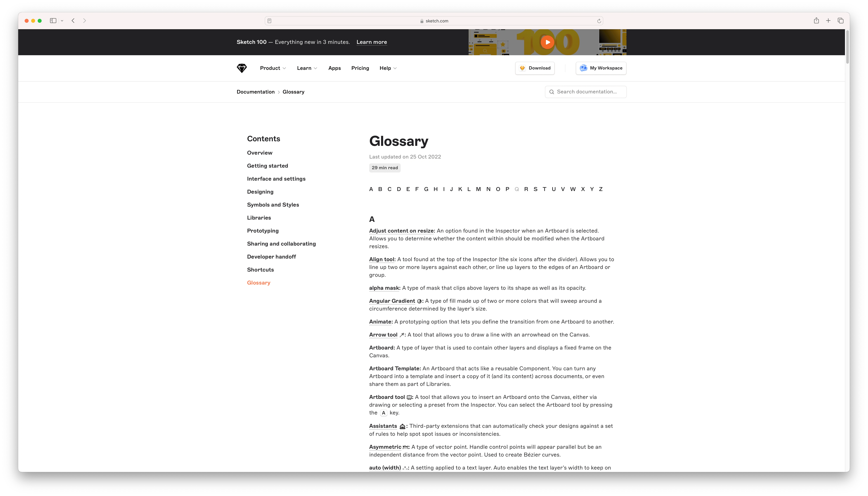Viewport: 868px width, 496px height.
Task: Click the Getting started sidebar link
Action: point(268,165)
